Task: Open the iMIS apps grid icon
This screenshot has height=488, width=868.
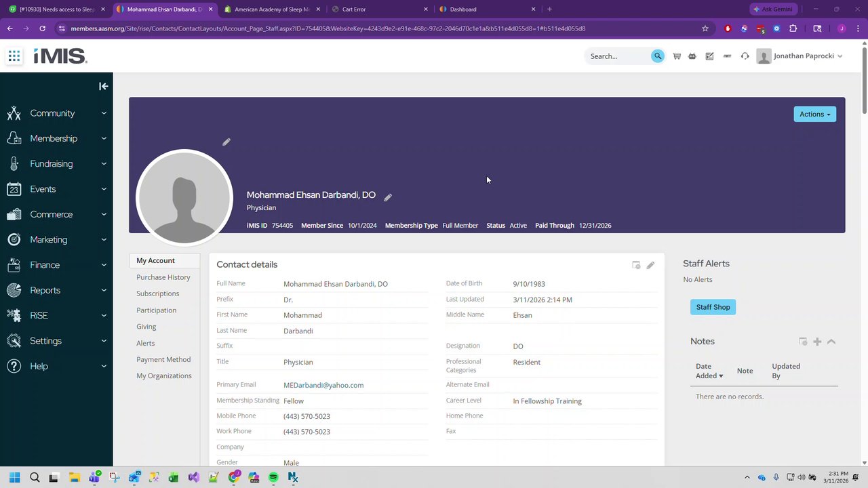Action: point(14,56)
